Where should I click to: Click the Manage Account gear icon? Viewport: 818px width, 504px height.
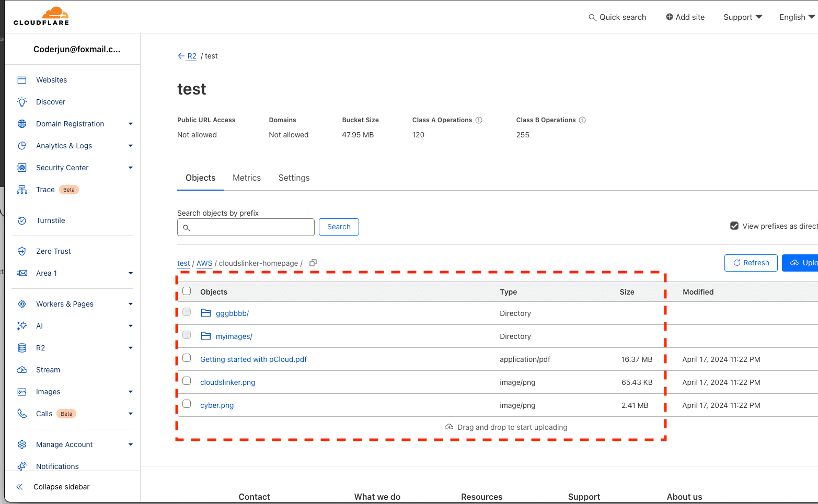(22, 444)
